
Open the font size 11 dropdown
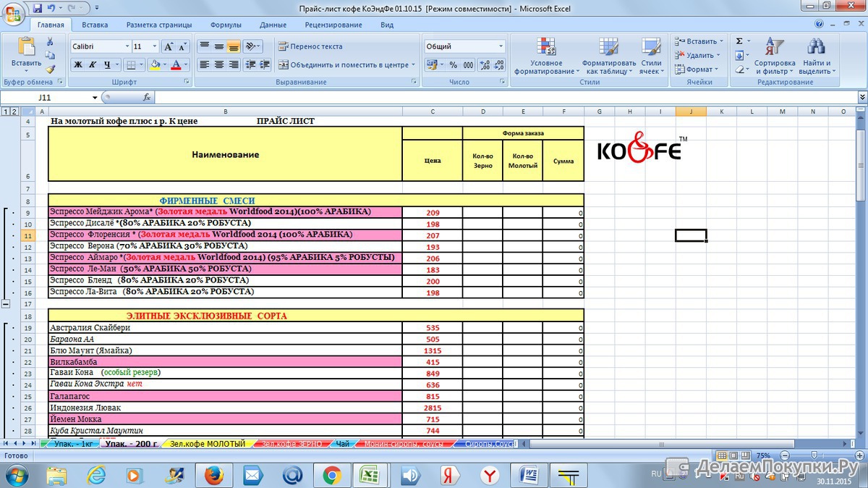click(155, 46)
